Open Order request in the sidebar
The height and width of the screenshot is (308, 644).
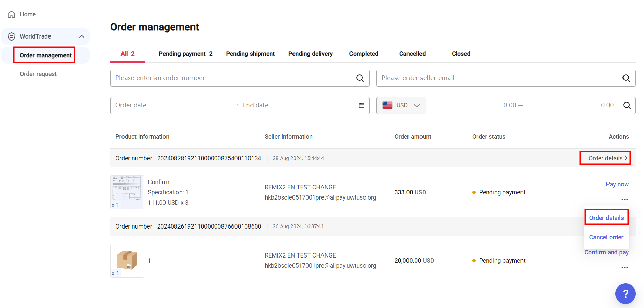[x=38, y=74]
